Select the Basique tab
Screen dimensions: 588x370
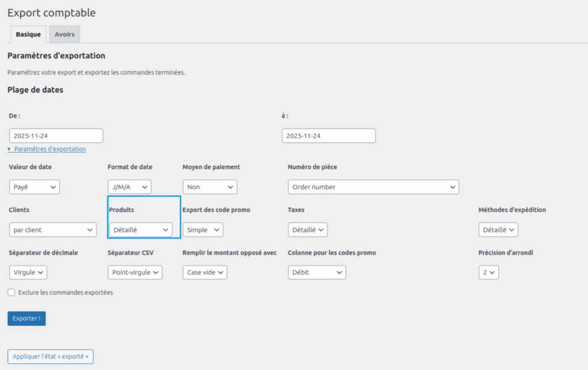tap(28, 34)
